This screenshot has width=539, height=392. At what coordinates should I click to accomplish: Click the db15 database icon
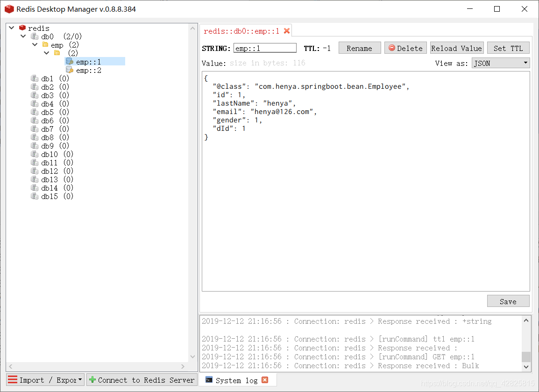[35, 196]
